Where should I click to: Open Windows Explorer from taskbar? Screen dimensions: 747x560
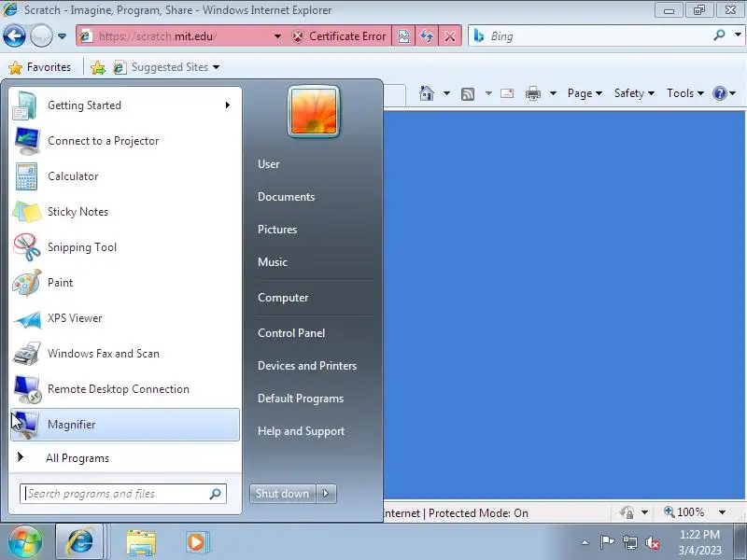(x=141, y=542)
